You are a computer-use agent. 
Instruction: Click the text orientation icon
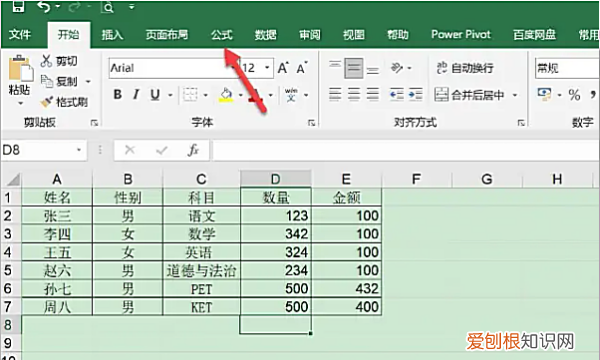tap(397, 68)
